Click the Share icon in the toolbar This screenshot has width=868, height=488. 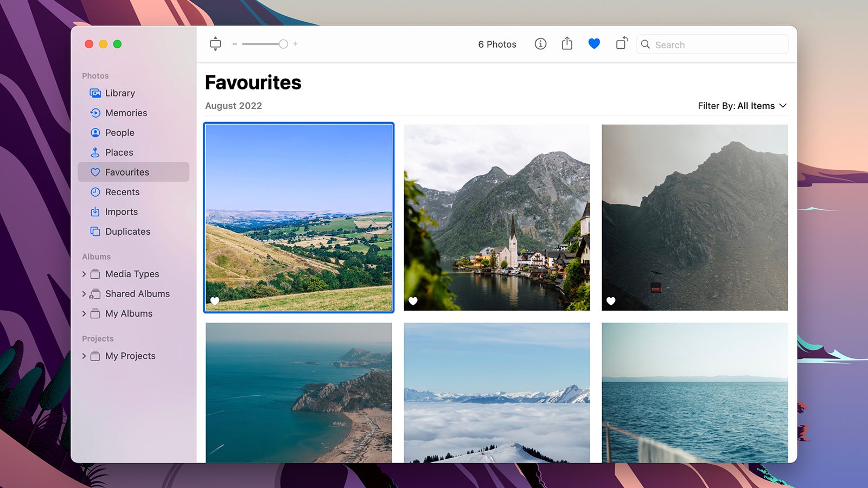coord(567,44)
